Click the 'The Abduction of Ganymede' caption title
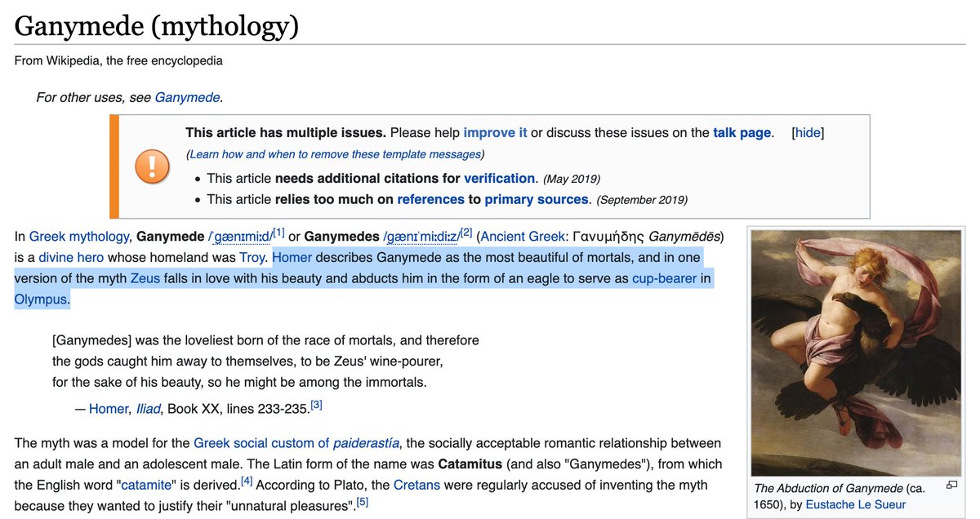Viewport: 980px width, 519px height. [x=829, y=488]
